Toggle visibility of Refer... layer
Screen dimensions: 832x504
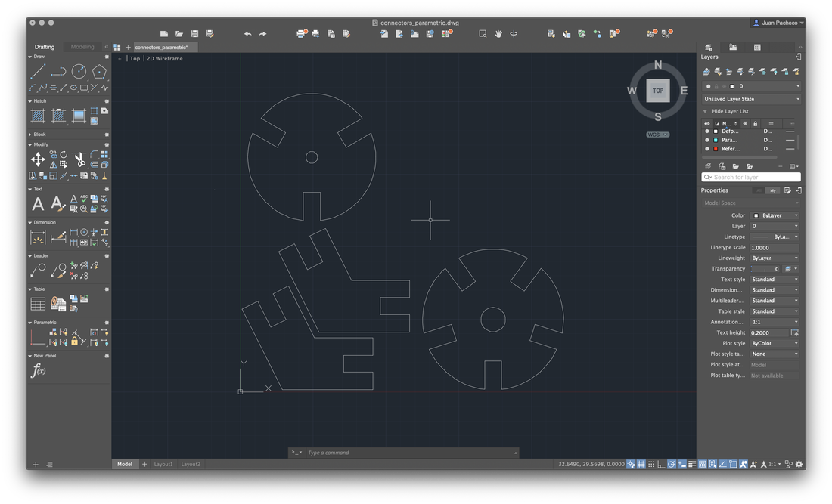point(706,149)
